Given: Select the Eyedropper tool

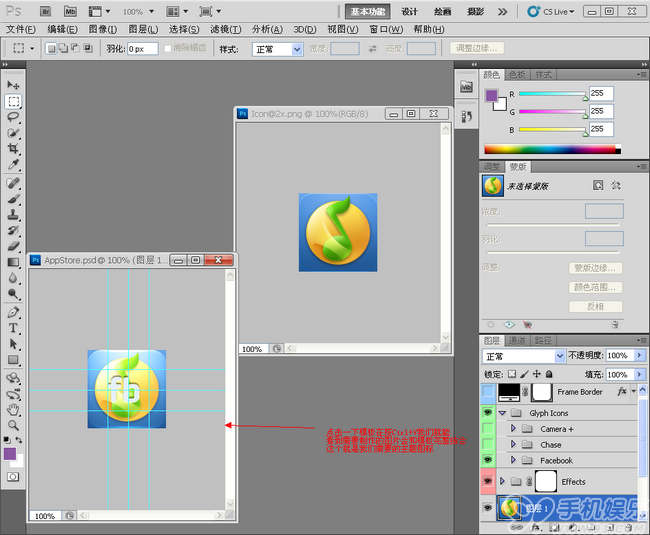Looking at the screenshot, I should tap(13, 164).
